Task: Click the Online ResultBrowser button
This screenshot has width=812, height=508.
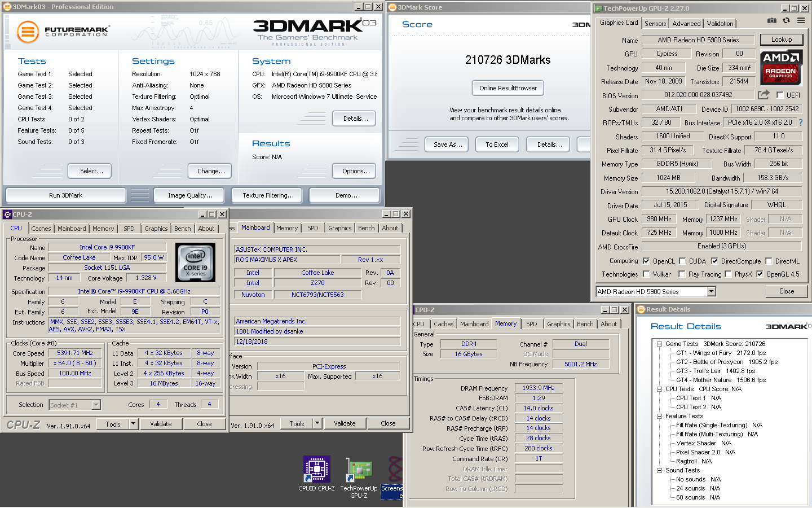Action: pos(508,88)
